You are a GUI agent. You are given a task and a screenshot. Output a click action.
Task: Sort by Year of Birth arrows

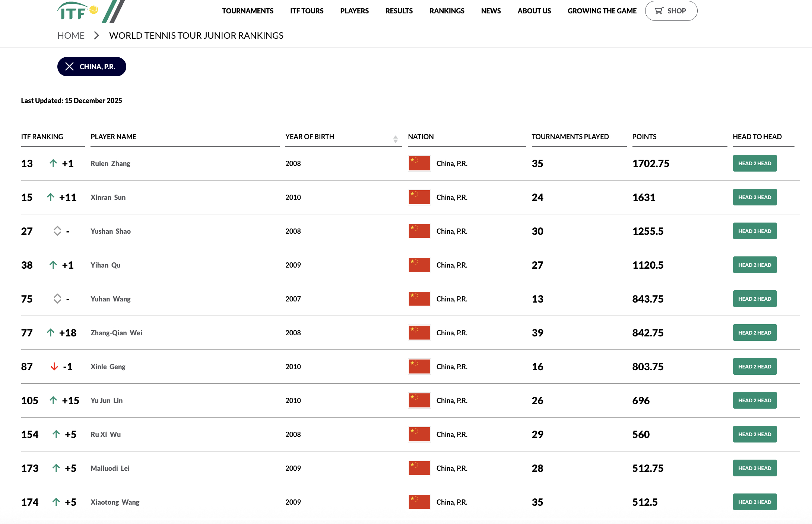[395, 139]
